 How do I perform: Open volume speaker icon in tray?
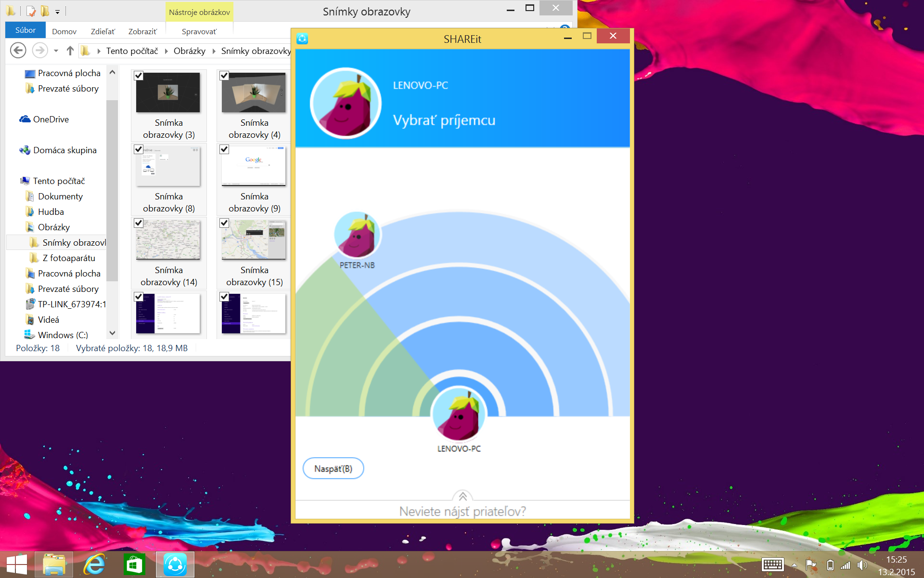(x=862, y=565)
